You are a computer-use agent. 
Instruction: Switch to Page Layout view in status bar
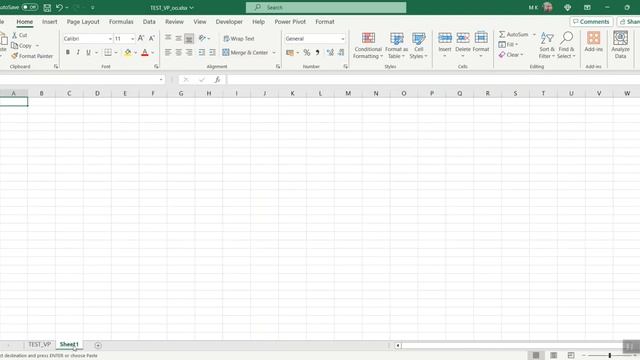(x=553, y=356)
